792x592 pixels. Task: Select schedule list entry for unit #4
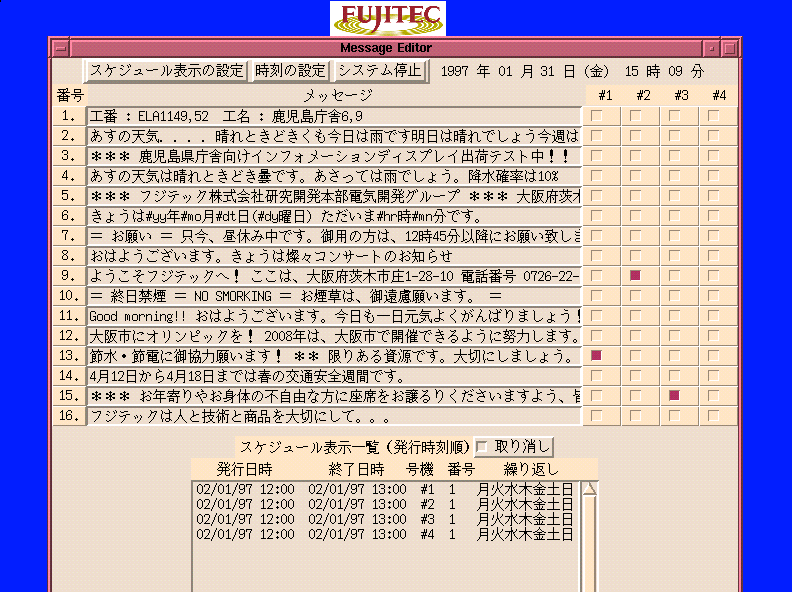[x=384, y=535]
